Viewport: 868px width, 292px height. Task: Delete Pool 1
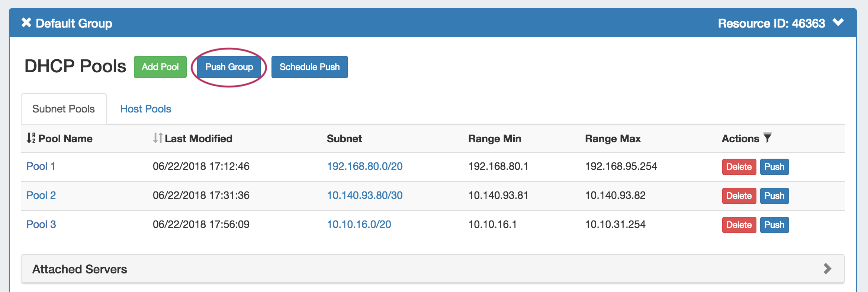739,167
